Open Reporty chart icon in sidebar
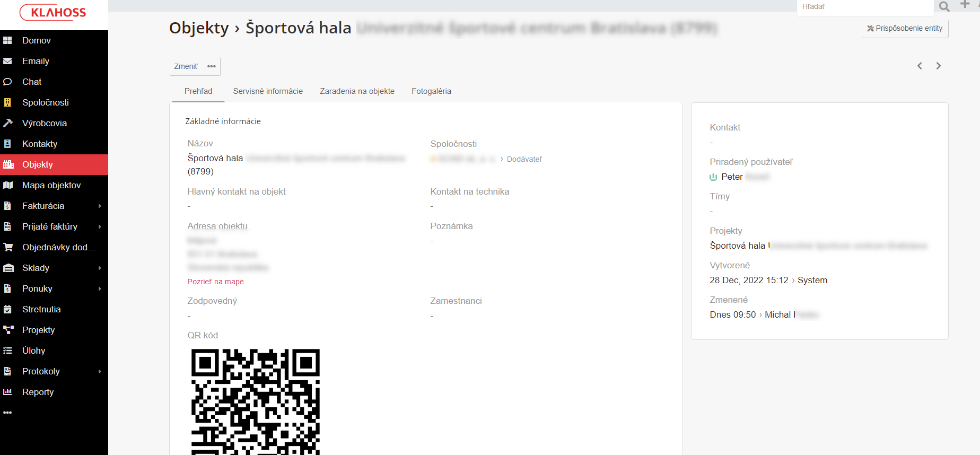 coord(8,392)
